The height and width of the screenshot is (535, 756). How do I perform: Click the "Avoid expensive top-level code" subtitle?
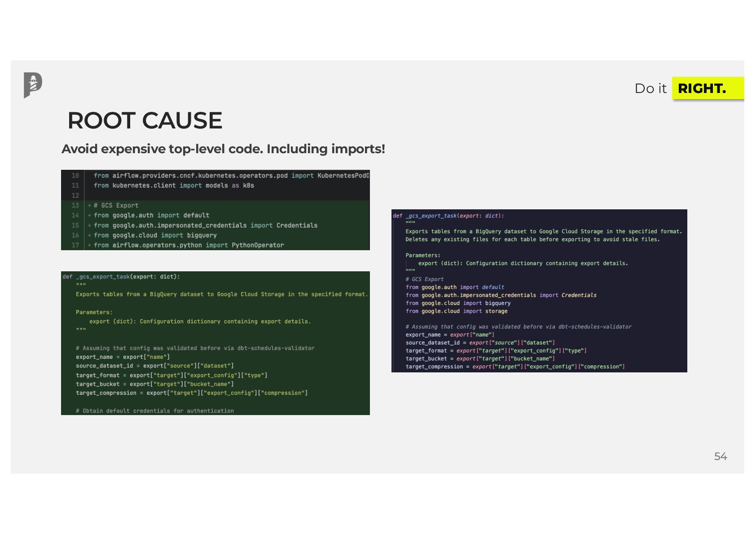click(x=223, y=149)
